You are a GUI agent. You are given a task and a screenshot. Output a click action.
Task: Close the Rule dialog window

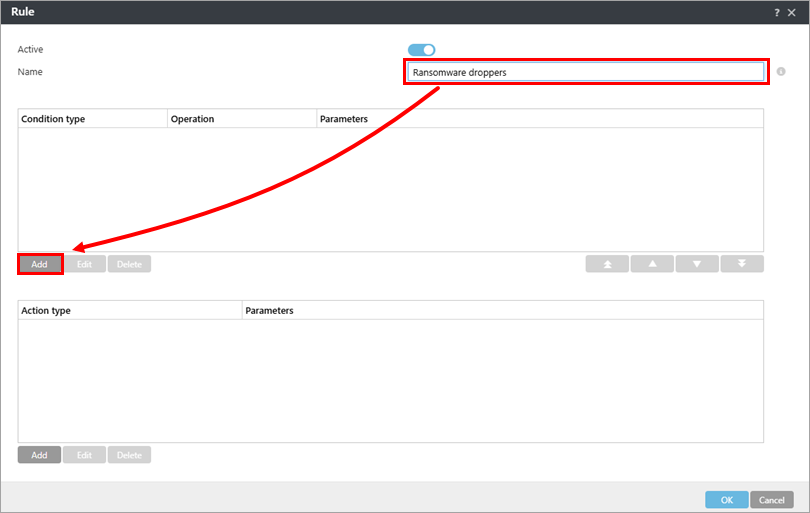[x=792, y=12]
